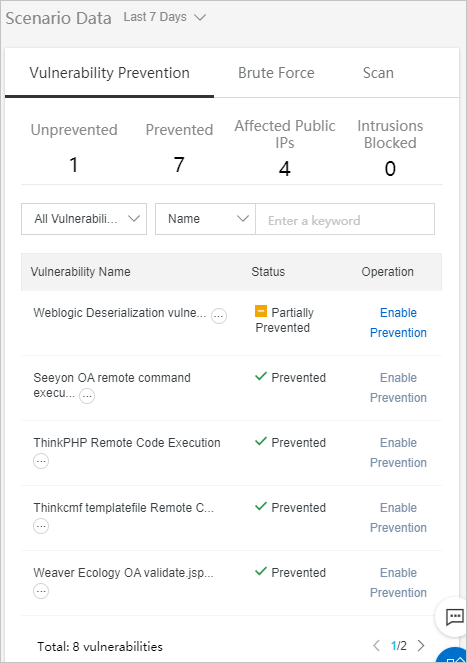
Task: Open the chat message floating icon
Action: pyautogui.click(x=453, y=617)
